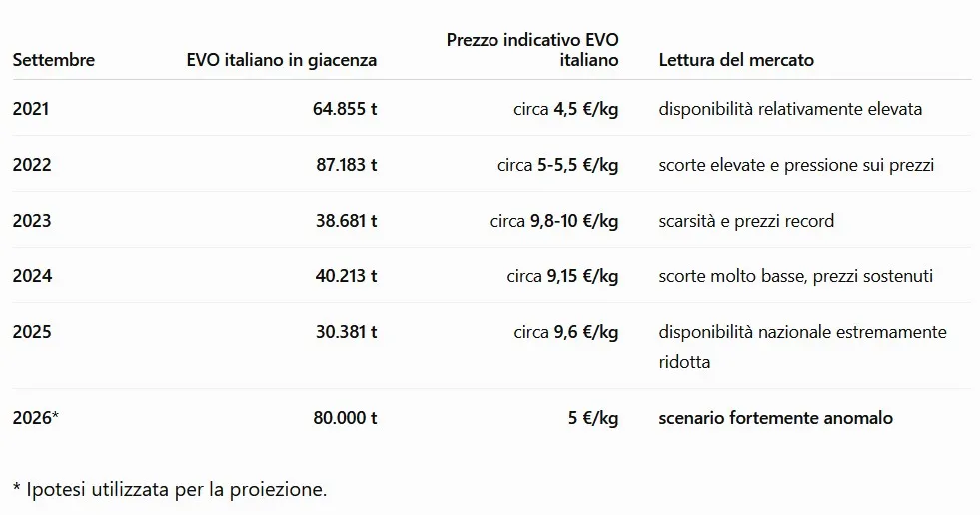Select the circa 9,15 €/kg price cell
Viewport: 980px width, 515px height.
tap(562, 277)
